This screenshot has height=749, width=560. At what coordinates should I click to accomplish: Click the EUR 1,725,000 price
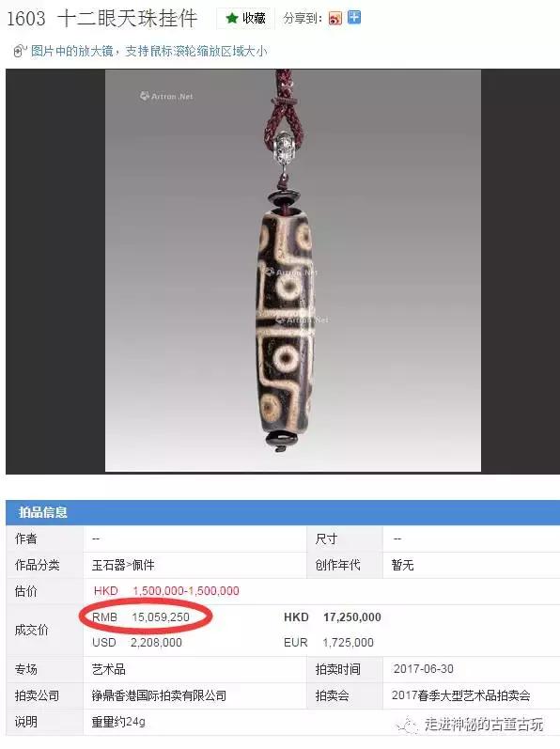pyautogui.click(x=329, y=643)
